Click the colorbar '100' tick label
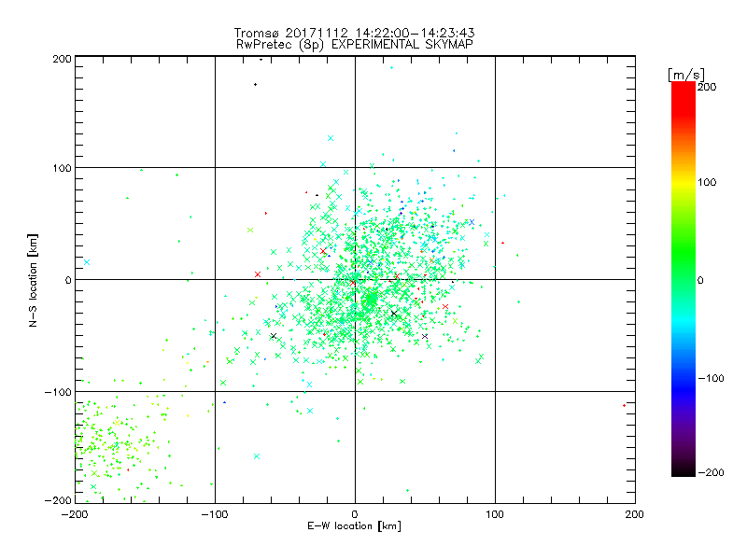This screenshot has width=747, height=560. click(x=707, y=182)
